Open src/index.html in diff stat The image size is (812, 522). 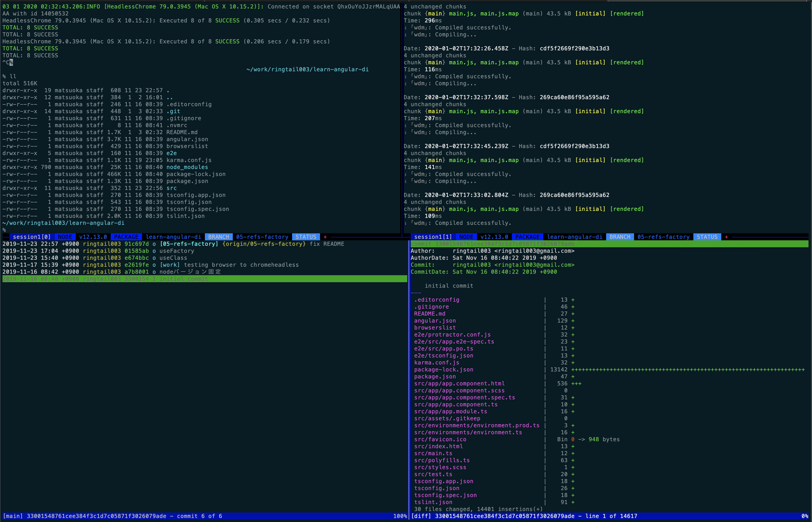(x=438, y=446)
